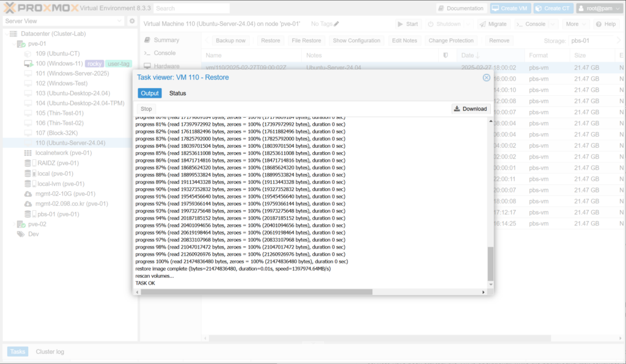This screenshot has width=626, height=364.
Task: Click the Dev tag icon in tree
Action: coord(20,234)
